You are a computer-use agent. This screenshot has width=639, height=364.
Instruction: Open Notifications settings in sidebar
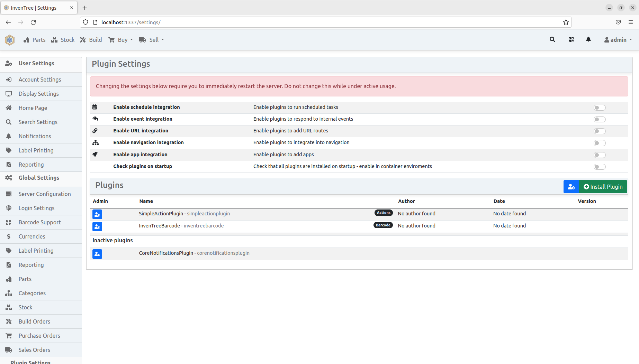point(41,136)
